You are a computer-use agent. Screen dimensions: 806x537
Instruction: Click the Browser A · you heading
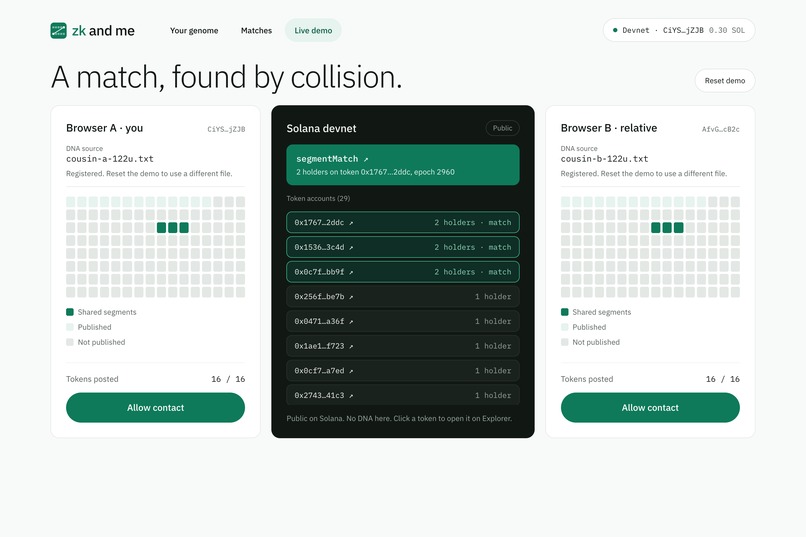click(x=104, y=128)
